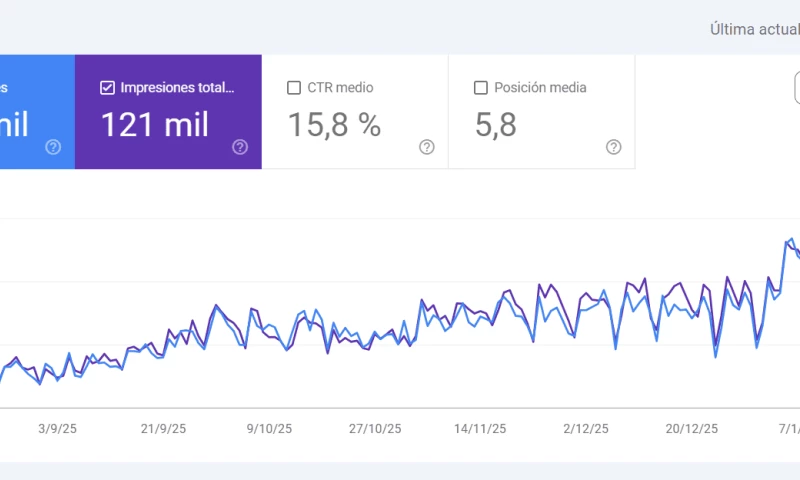
Task: Open help icon on CTR medio card
Action: [427, 147]
